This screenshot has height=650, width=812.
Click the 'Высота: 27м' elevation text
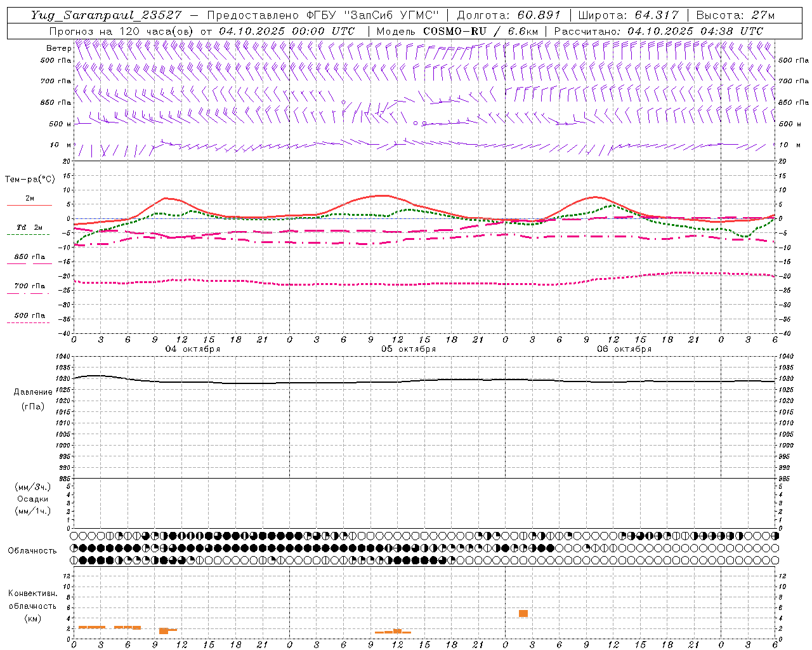pos(735,15)
